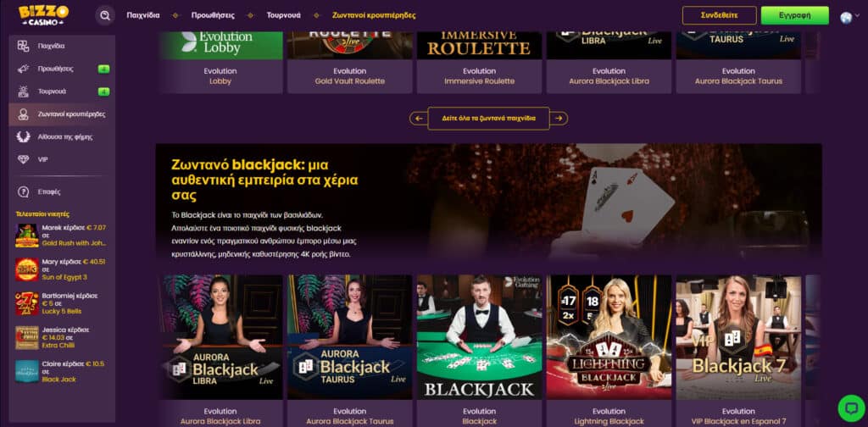Open Aurora Blackjack Libra live thumbnail

point(220,337)
